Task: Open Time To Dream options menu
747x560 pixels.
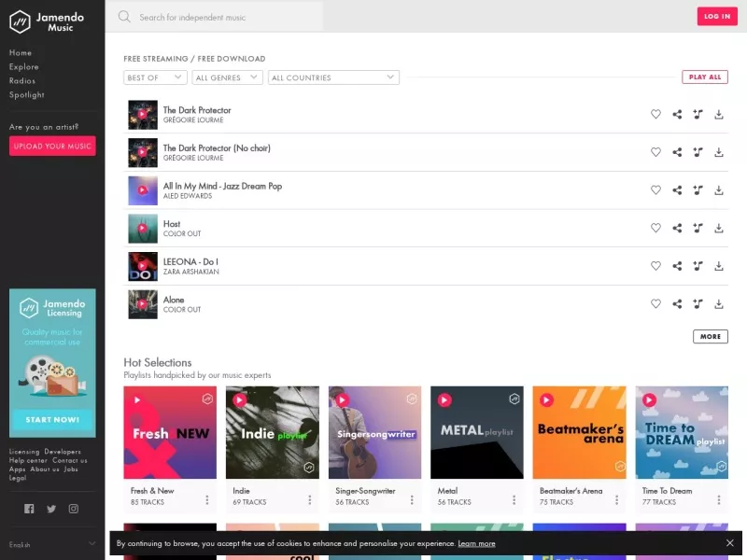Action: tap(719, 499)
